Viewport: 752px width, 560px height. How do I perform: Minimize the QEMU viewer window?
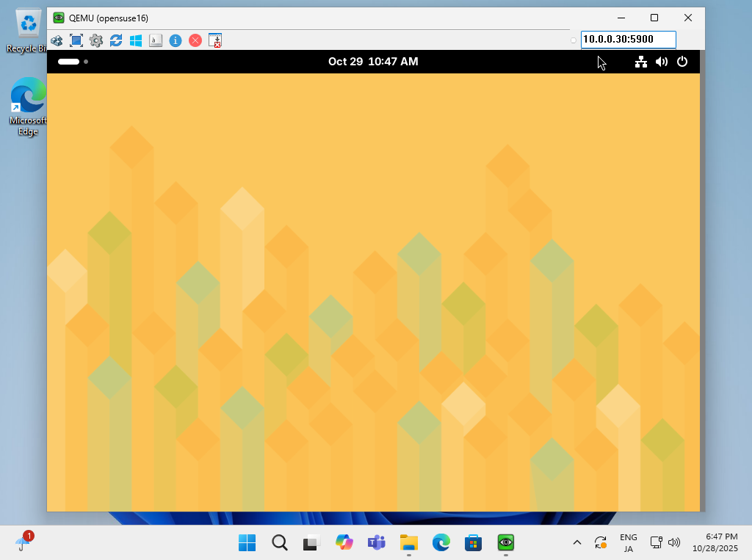(x=621, y=18)
